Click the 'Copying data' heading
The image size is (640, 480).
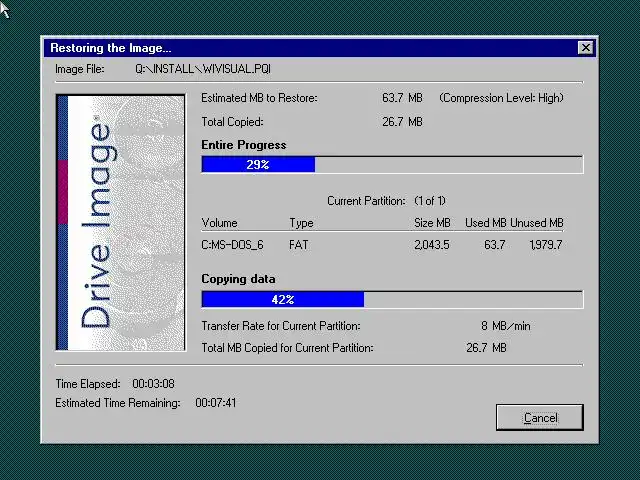pyautogui.click(x=238, y=279)
